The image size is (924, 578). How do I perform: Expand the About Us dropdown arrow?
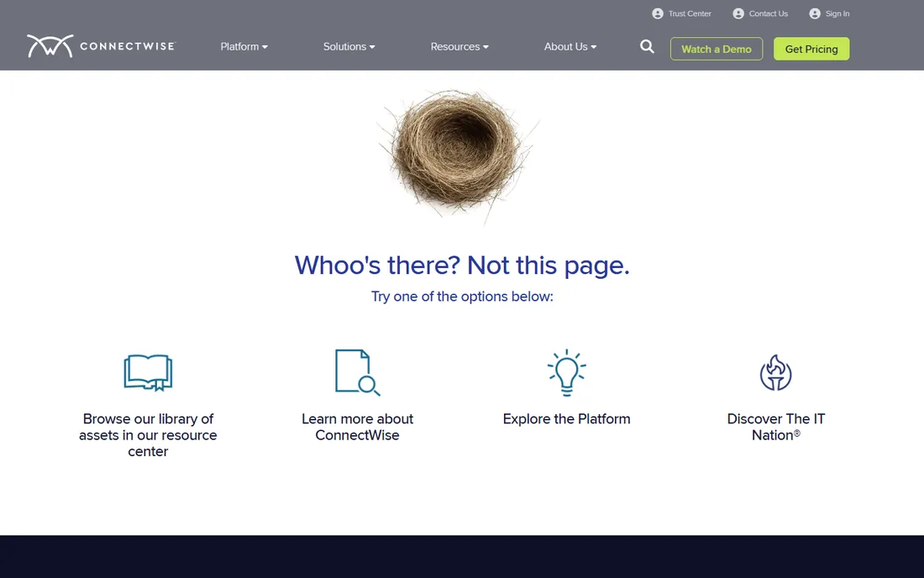tap(593, 47)
